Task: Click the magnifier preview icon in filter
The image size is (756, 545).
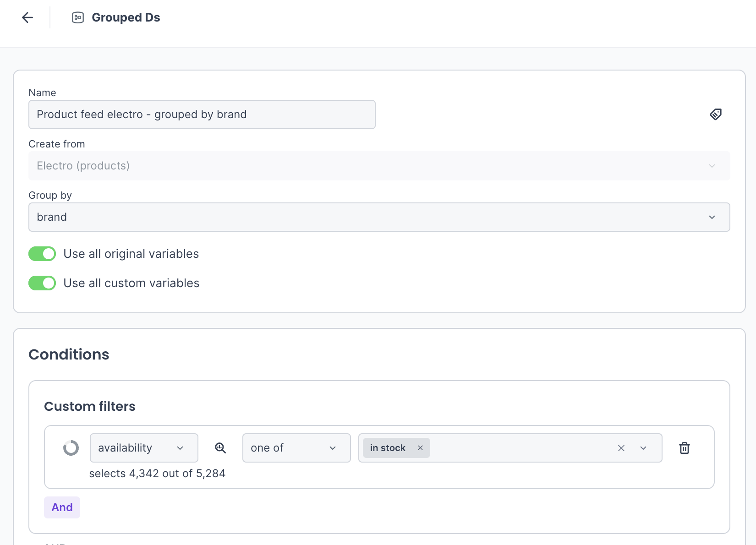Action: click(220, 448)
